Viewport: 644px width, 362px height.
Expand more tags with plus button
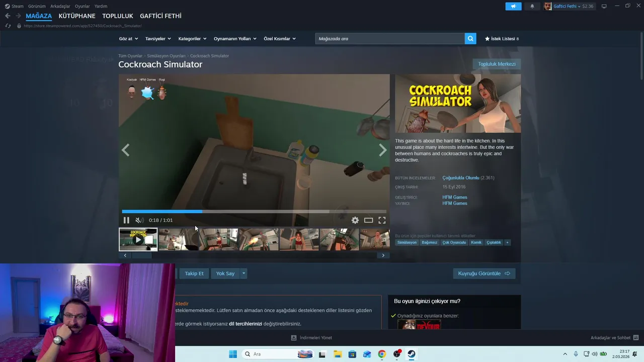coord(507,242)
